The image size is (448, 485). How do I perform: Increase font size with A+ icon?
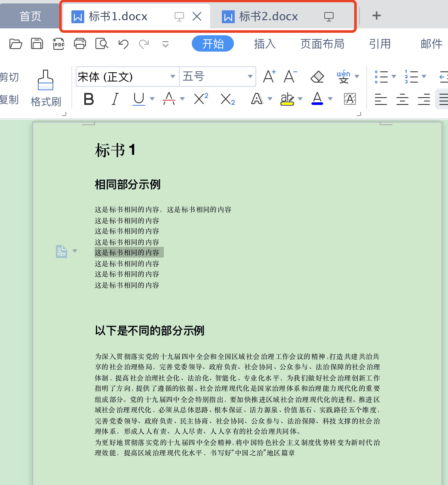point(269,77)
